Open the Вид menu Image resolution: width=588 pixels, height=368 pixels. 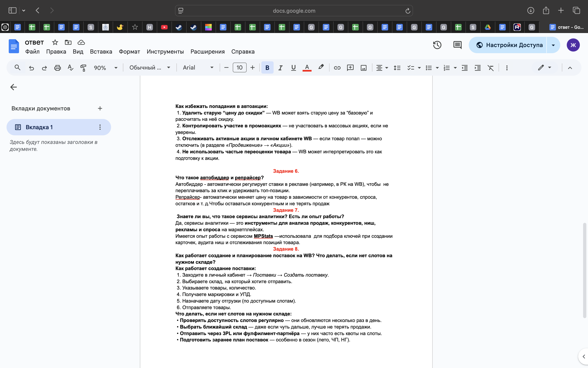(78, 52)
